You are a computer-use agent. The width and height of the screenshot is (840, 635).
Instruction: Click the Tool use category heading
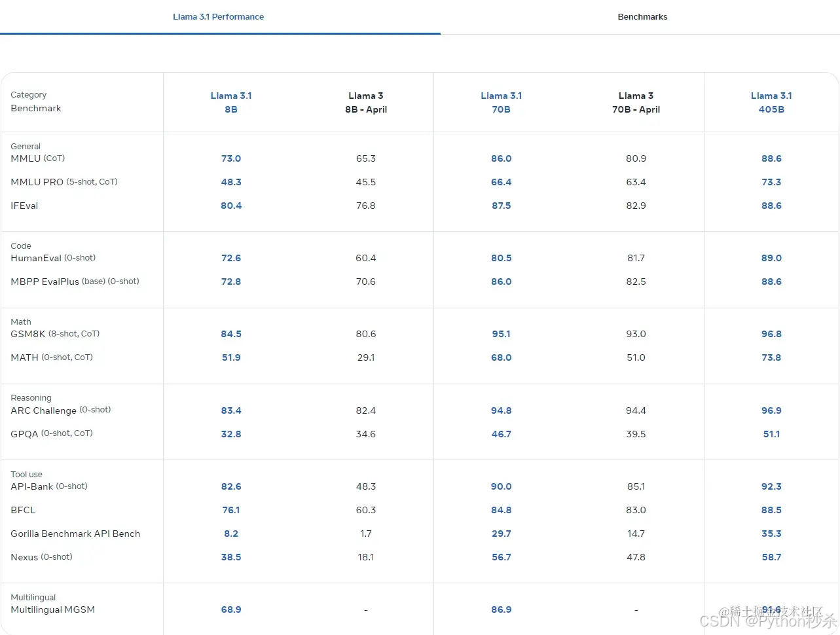[x=26, y=475]
